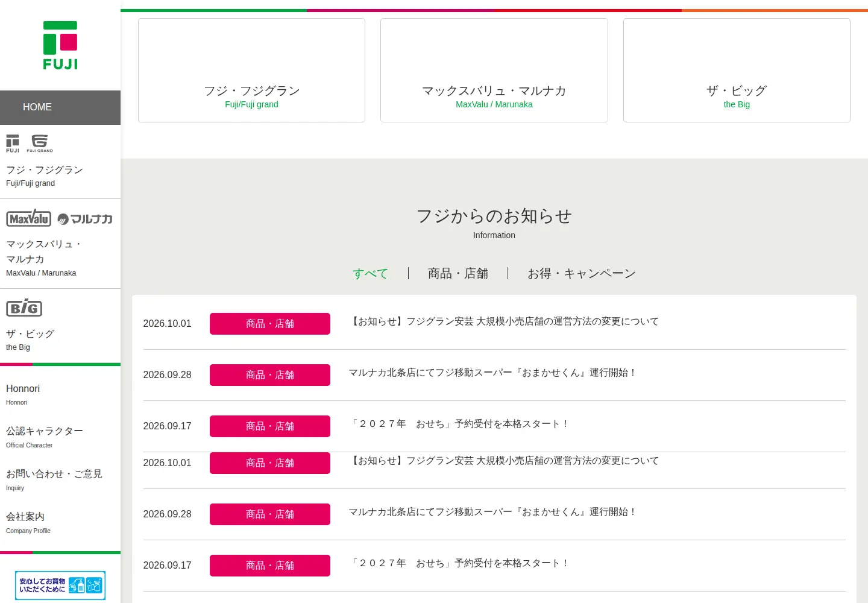Open the ザ・ビッグ card at top
The height and width of the screenshot is (603, 868).
click(737, 71)
